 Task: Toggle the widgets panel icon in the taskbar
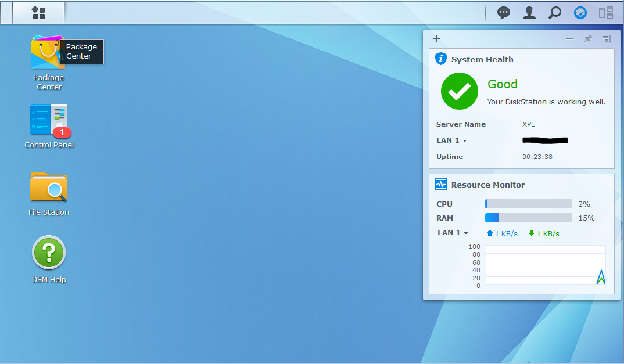pyautogui.click(x=580, y=13)
